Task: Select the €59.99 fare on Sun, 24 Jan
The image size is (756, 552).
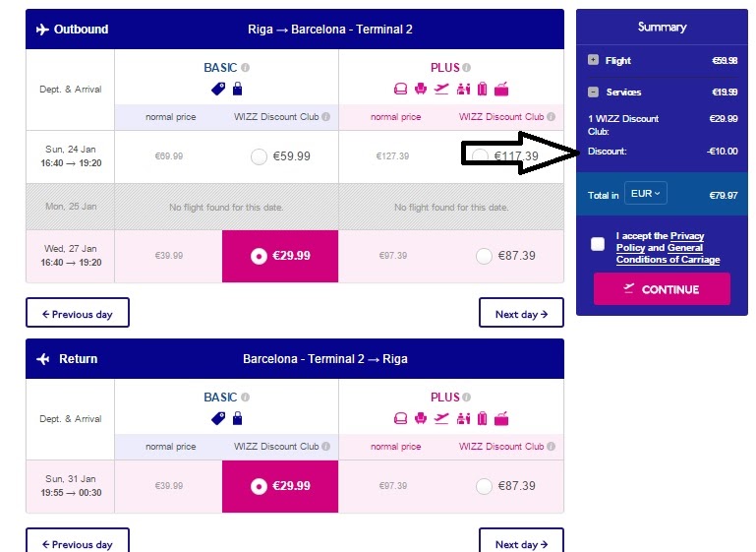Action: [x=260, y=156]
